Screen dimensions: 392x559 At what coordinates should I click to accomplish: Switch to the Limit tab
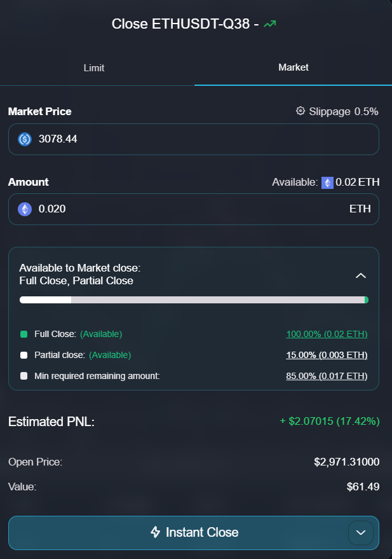click(x=94, y=67)
